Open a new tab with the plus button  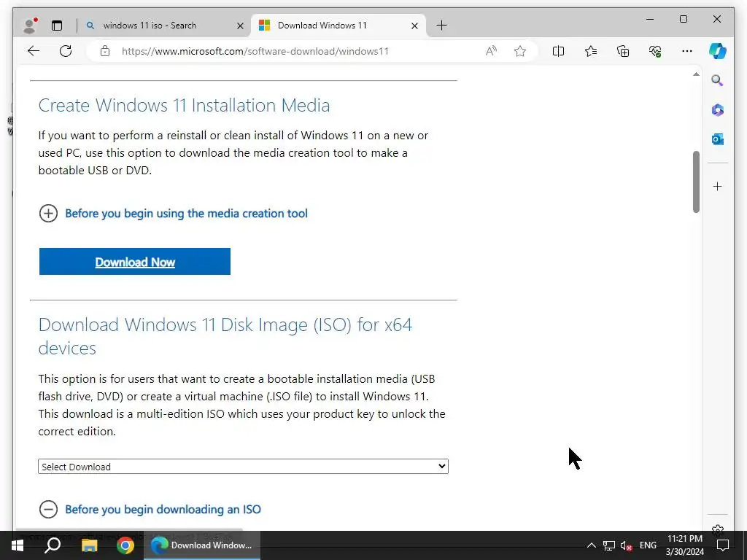(x=441, y=26)
